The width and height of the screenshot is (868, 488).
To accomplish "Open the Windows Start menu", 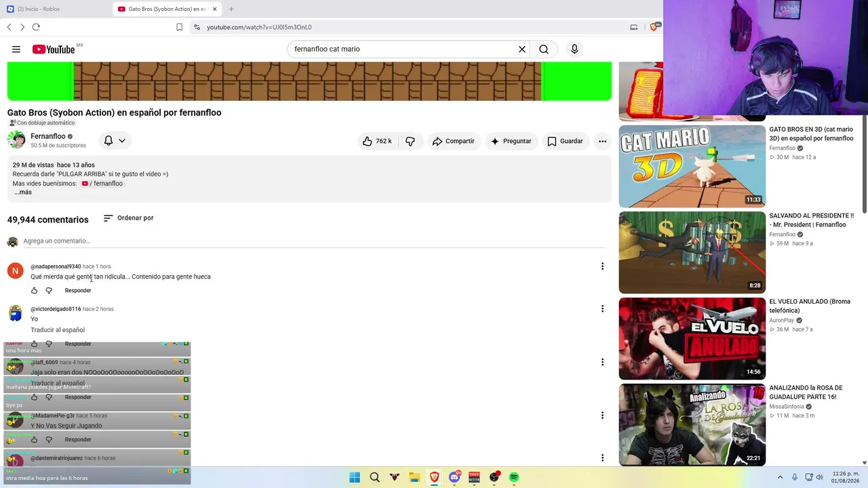I will (x=355, y=477).
